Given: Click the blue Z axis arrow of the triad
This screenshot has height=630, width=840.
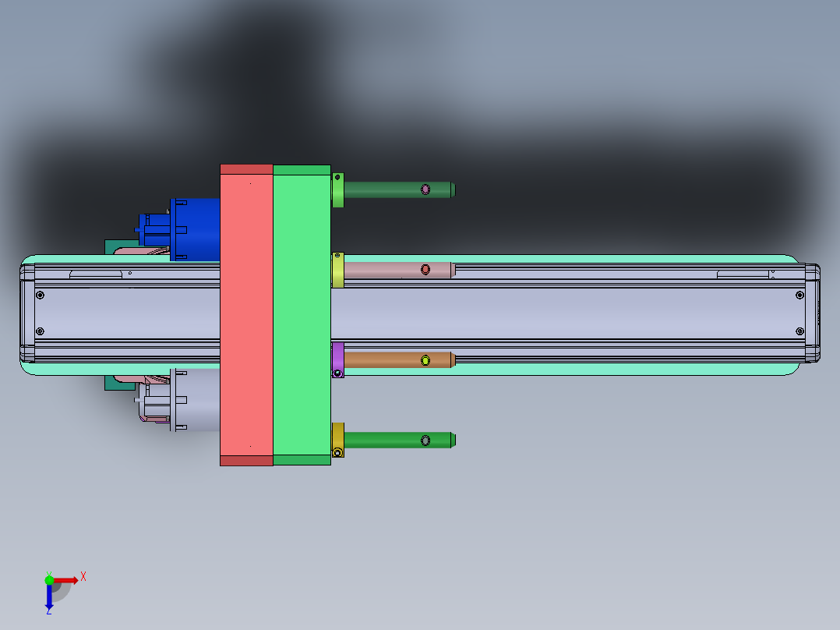Looking at the screenshot, I should (49, 596).
